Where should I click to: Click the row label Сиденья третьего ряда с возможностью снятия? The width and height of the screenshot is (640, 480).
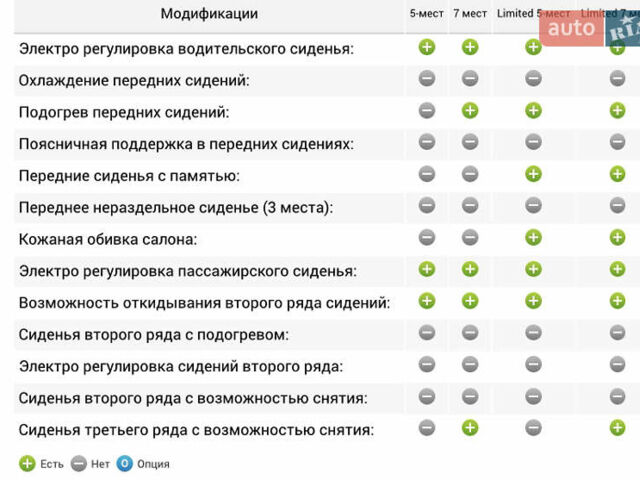[x=196, y=430]
